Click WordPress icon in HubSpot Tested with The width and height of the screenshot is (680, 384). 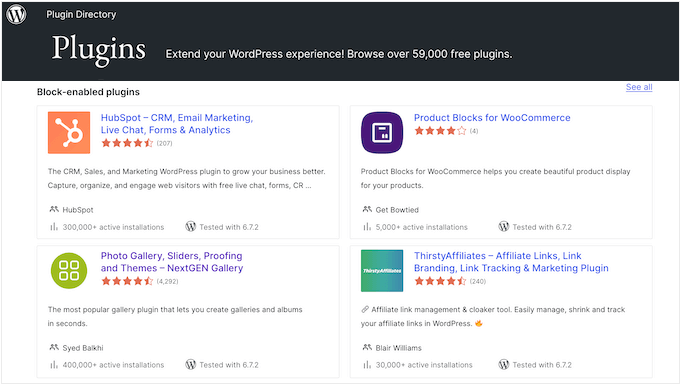pos(190,226)
